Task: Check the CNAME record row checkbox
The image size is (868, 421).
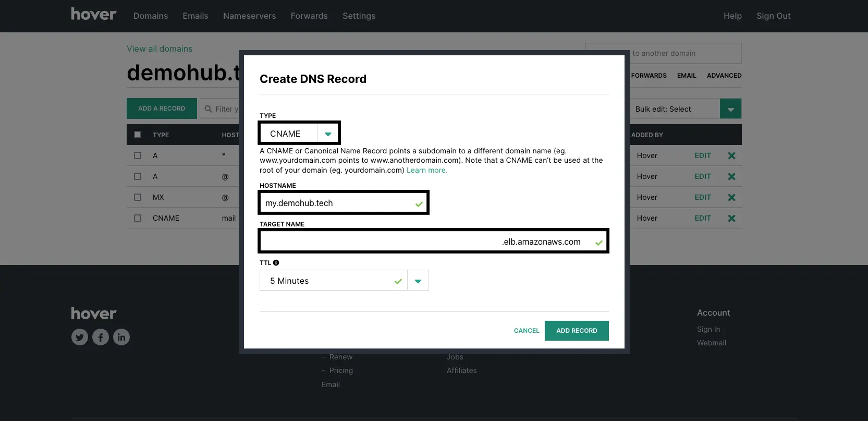Action: point(138,218)
